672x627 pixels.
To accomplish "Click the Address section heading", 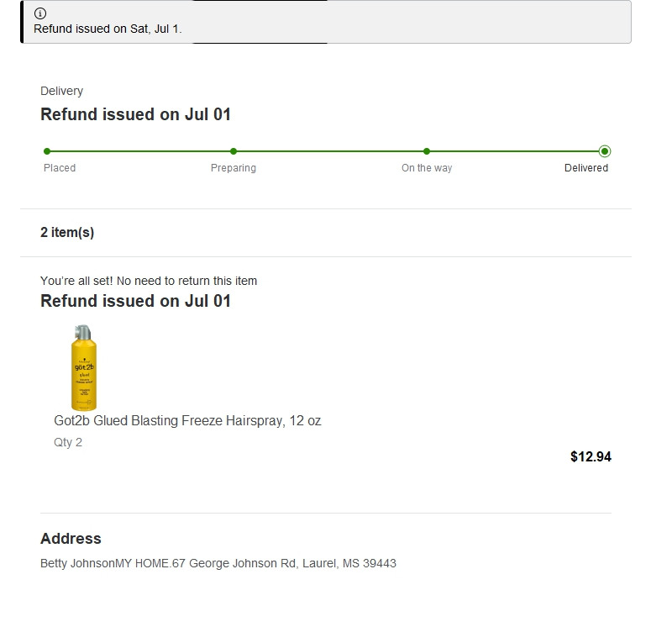I will tap(71, 539).
